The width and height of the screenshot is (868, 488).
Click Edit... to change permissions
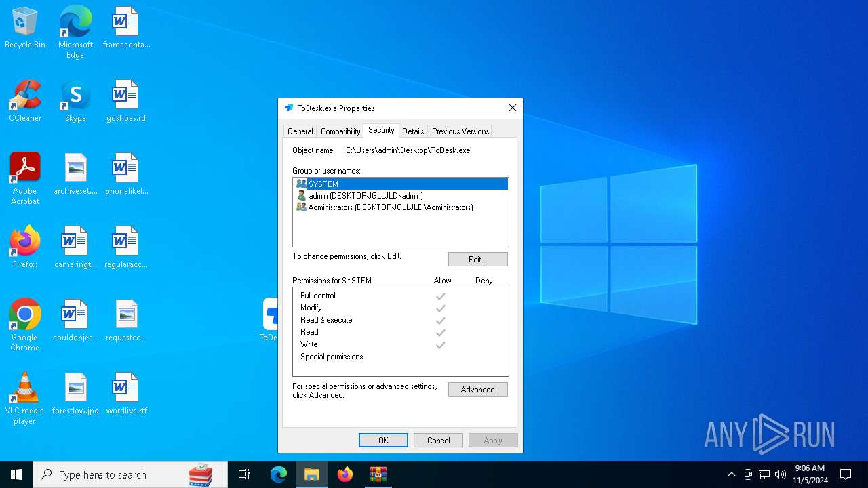pyautogui.click(x=477, y=260)
